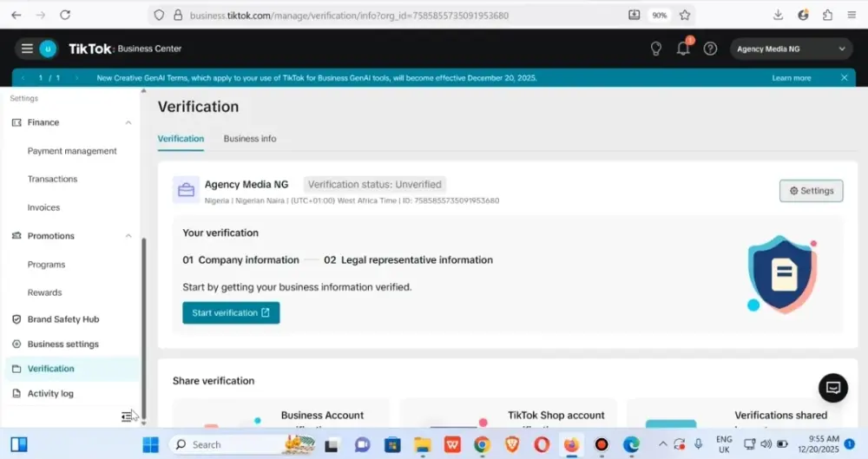Select the Verification tab
Viewport: 868px width, 459px height.
pos(181,139)
